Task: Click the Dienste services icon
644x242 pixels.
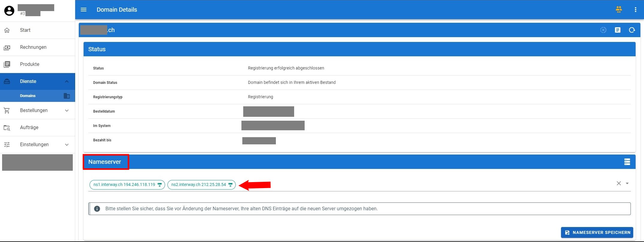Action: (7, 81)
